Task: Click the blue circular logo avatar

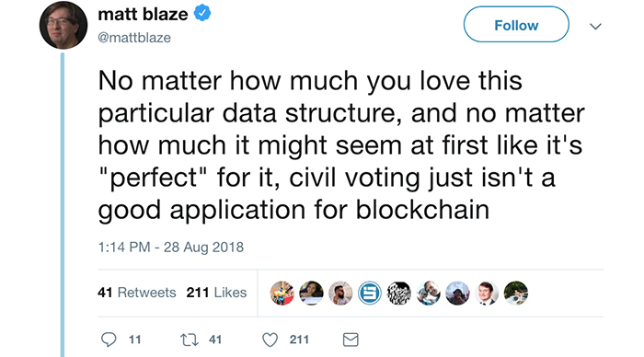Action: click(370, 293)
